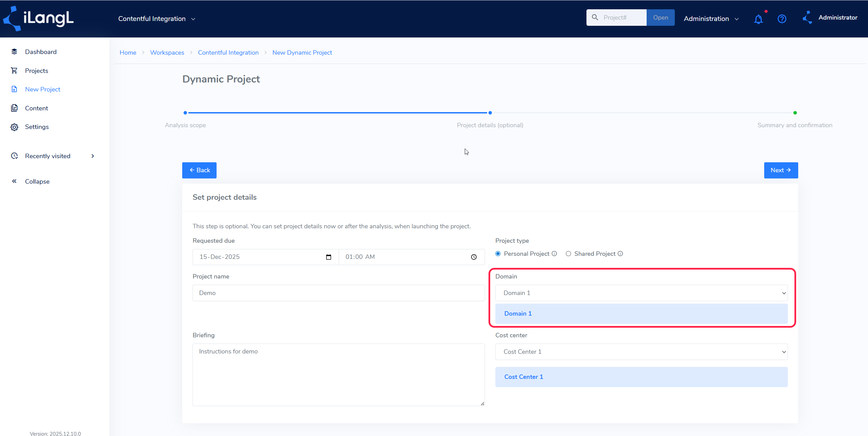Open the Cost center dropdown

coord(641,352)
